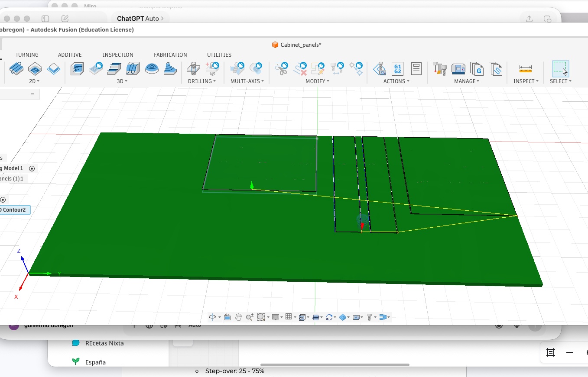Switch to the UTILITIES tab

(219, 55)
